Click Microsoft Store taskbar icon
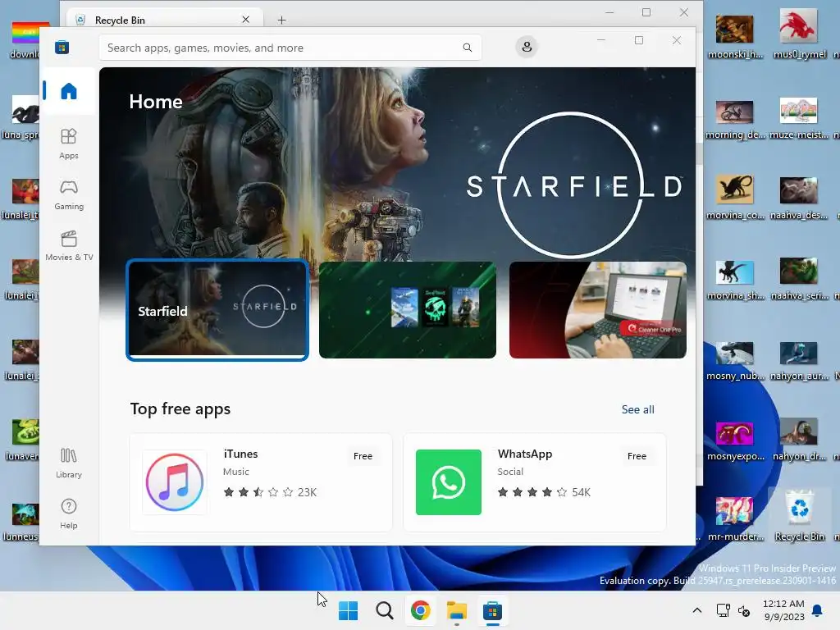This screenshot has width=840, height=630. pos(492,610)
